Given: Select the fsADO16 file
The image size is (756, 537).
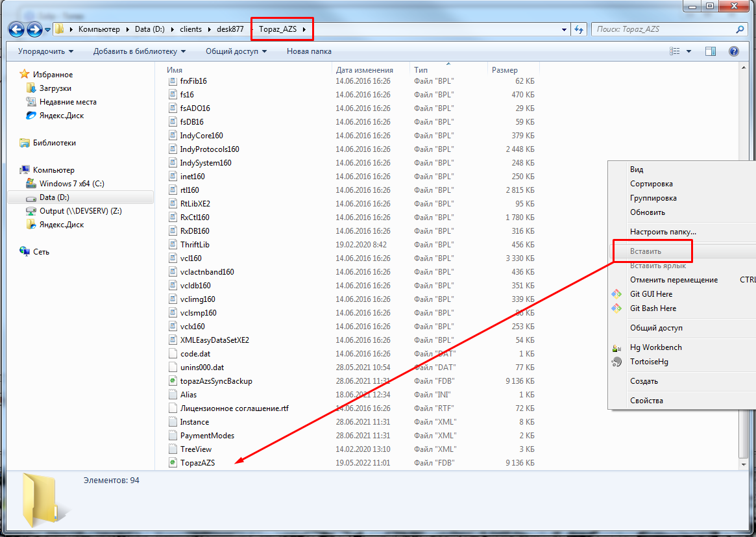Looking at the screenshot, I should click(195, 108).
